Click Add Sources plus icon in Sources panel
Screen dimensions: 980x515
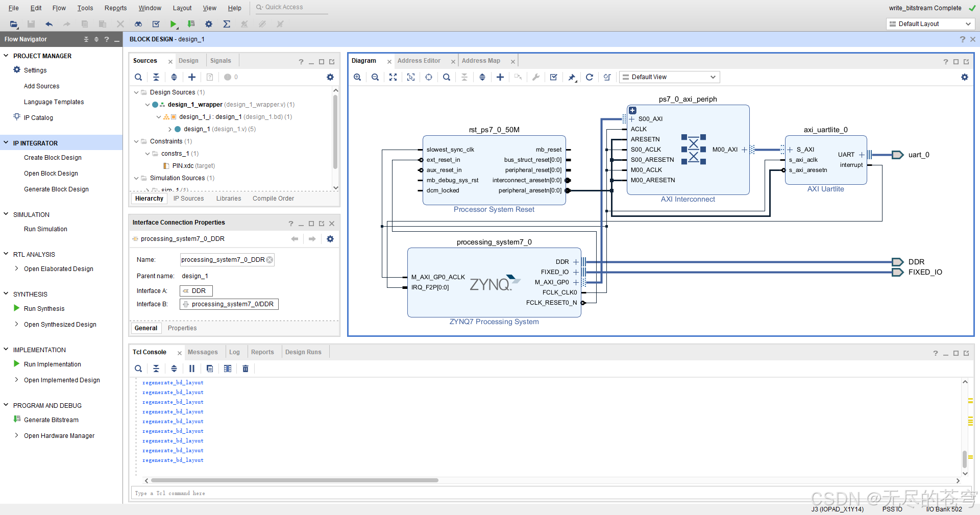(x=192, y=77)
